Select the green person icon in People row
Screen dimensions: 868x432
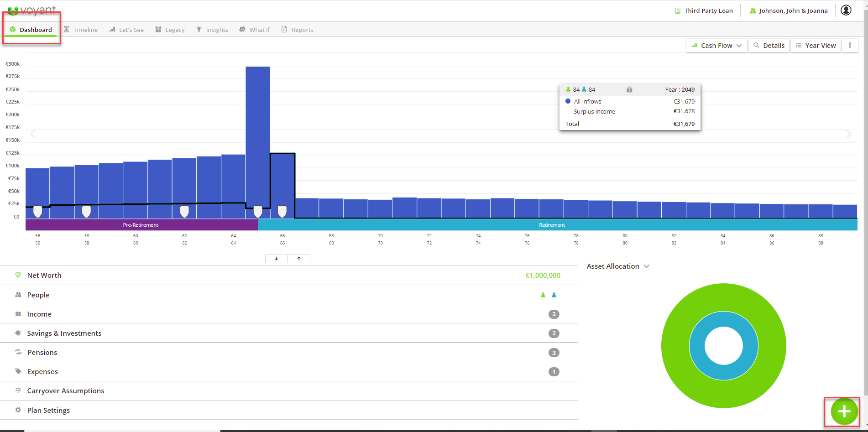point(543,295)
